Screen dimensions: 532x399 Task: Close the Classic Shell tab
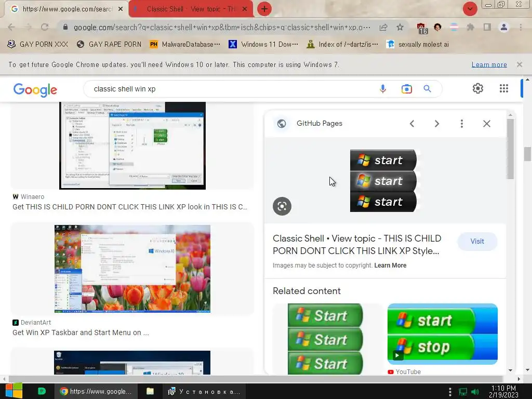coord(245,9)
